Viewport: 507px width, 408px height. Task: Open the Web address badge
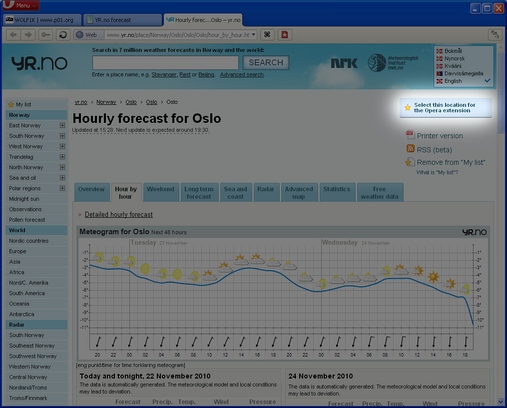pos(88,35)
